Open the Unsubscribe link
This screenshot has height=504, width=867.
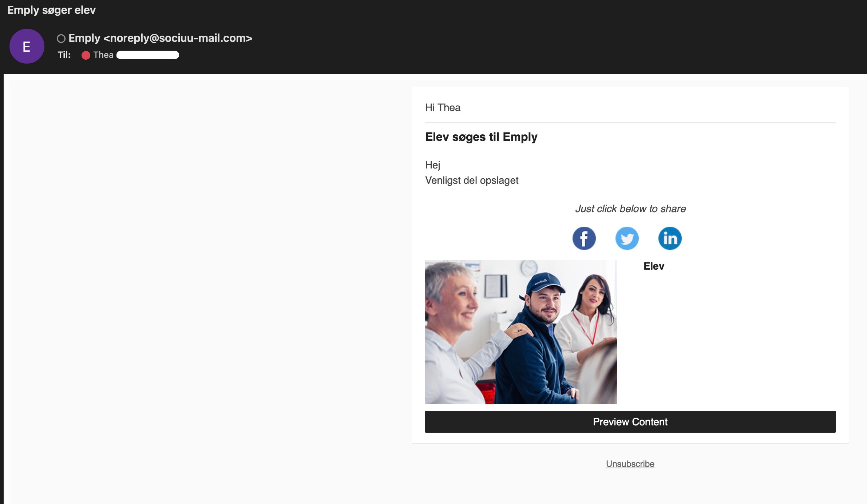pyautogui.click(x=630, y=464)
